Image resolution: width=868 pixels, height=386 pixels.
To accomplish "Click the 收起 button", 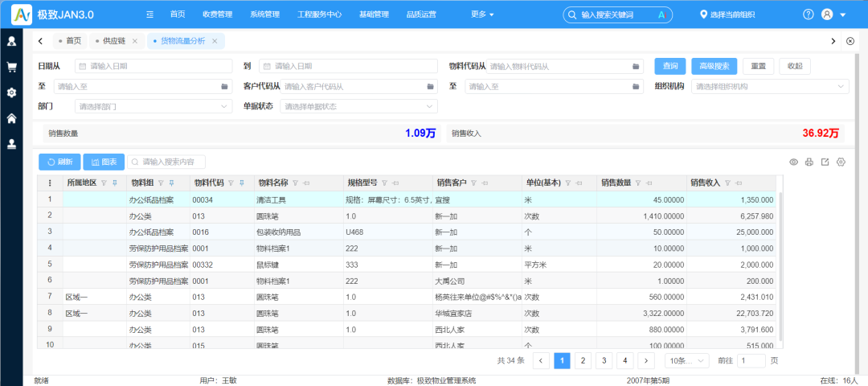I will click(x=795, y=67).
